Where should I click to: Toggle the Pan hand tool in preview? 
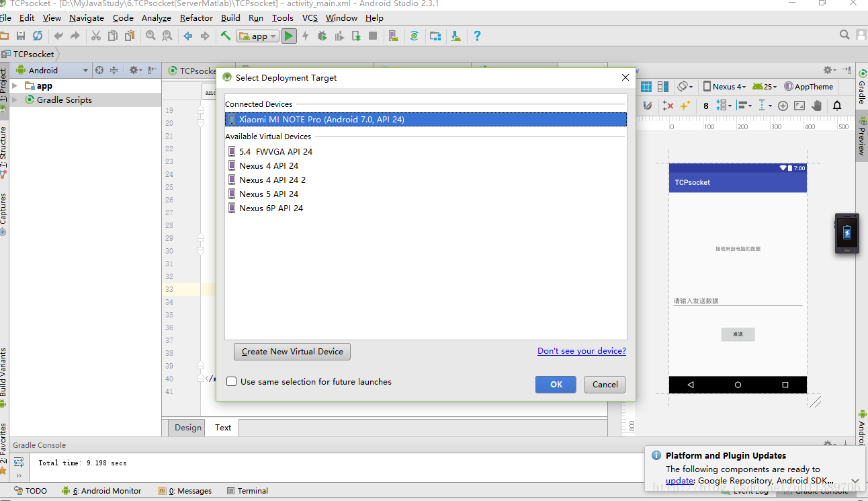pyautogui.click(x=817, y=106)
